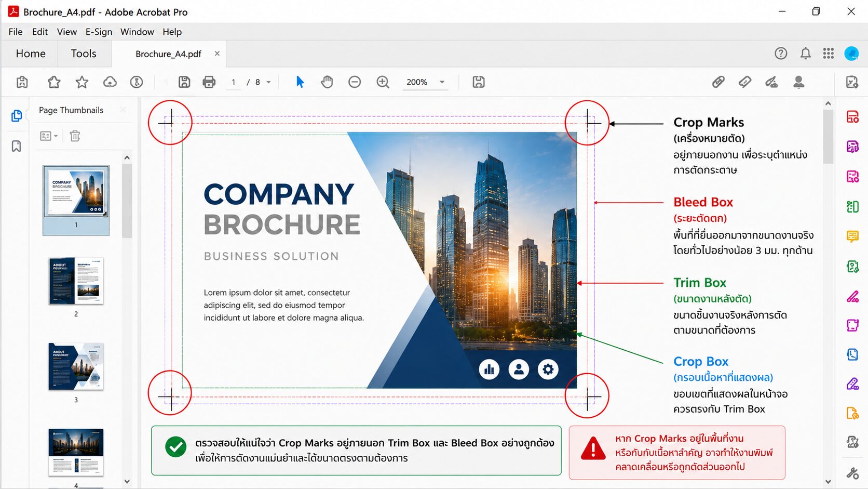Screen dimensions: 868x489
Task: Open the View menu
Action: click(67, 32)
